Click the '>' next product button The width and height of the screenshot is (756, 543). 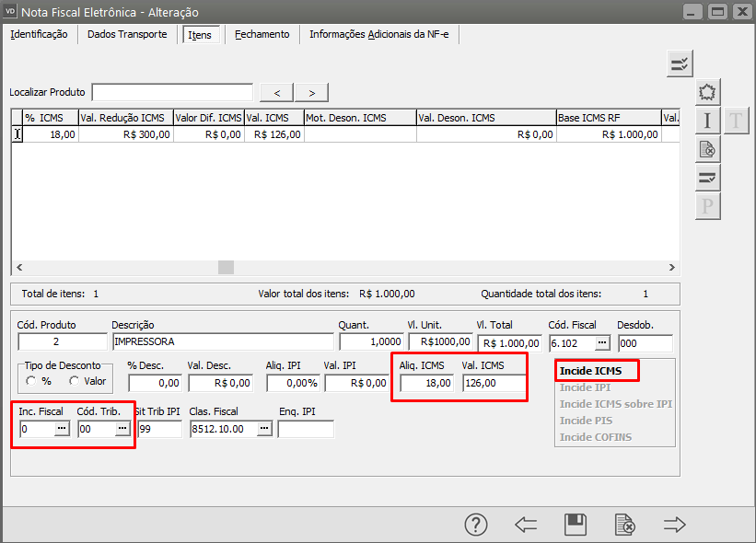312,92
